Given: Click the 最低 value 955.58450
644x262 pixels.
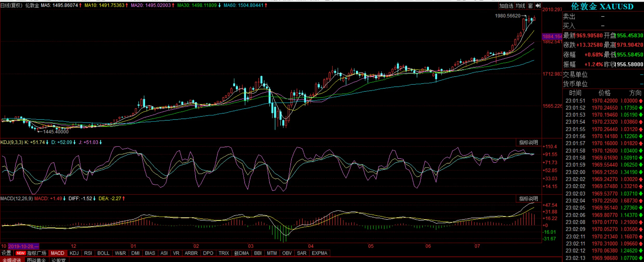Looking at the screenshot, I should click(x=630, y=55).
